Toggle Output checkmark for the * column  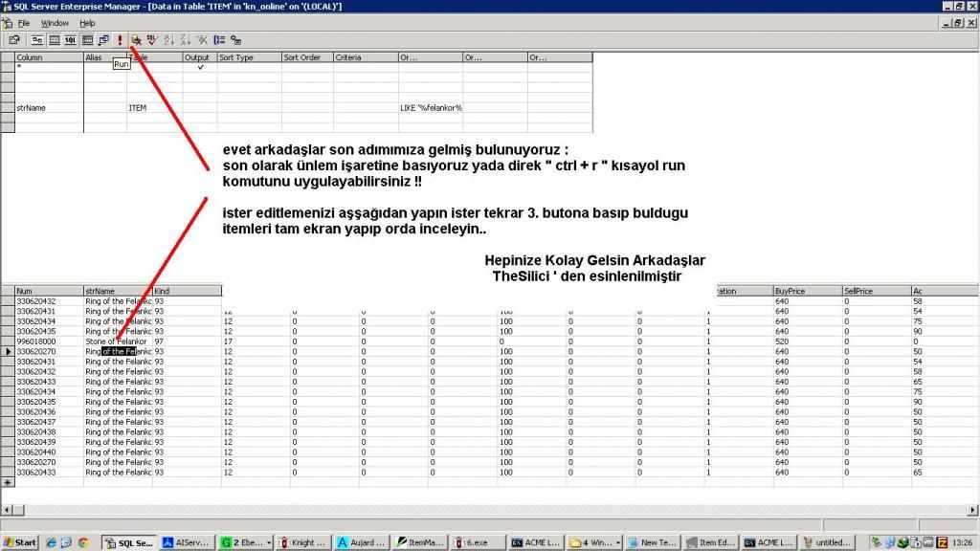click(x=200, y=67)
